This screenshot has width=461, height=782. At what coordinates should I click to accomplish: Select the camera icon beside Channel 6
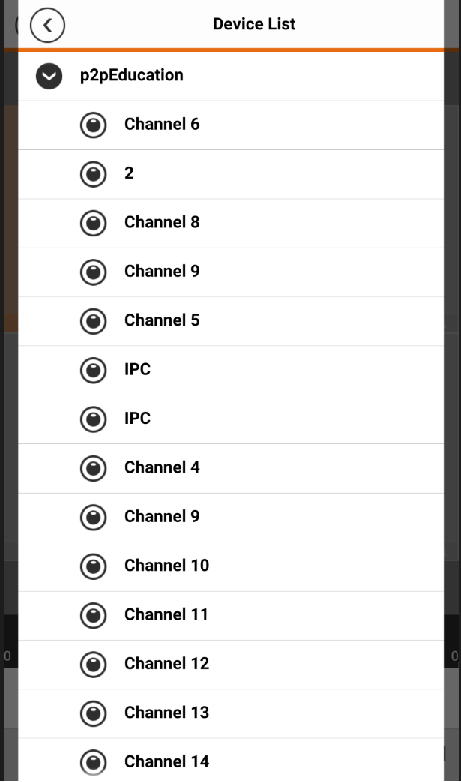pos(93,125)
